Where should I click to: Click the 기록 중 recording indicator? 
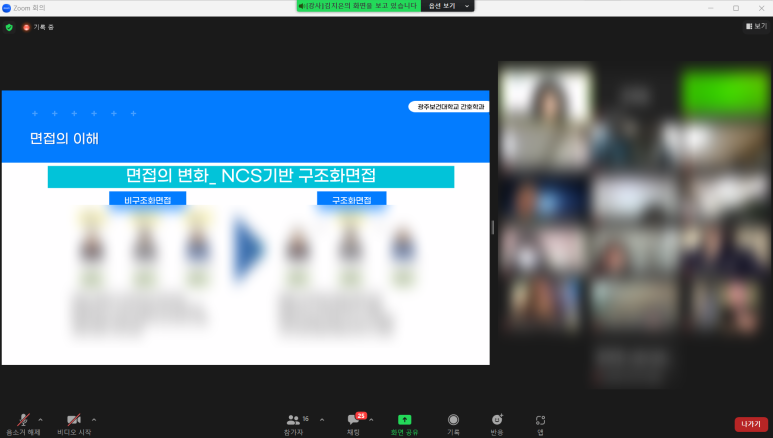click(38, 27)
